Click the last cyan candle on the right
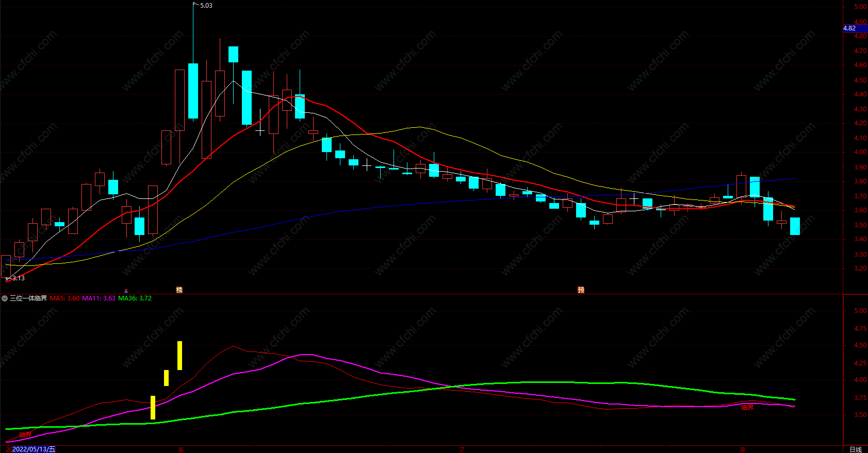This screenshot has height=453, width=868. coord(795,226)
